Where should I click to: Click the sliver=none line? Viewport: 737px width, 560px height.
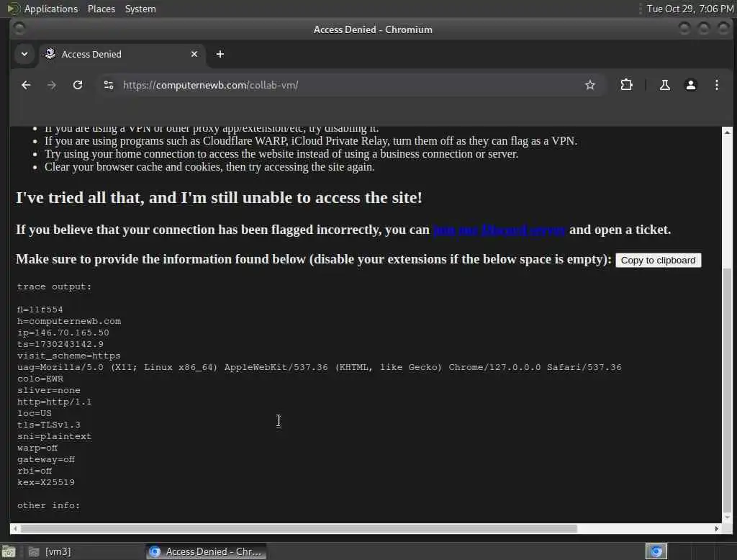click(49, 390)
